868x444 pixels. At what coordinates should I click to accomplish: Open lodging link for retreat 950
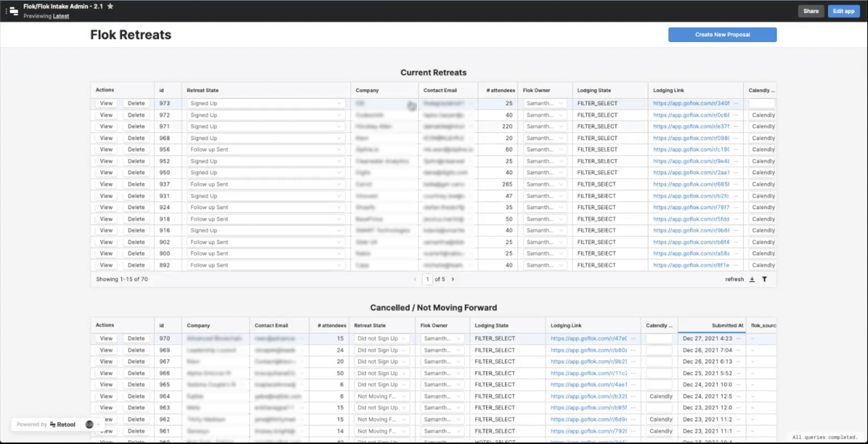[x=691, y=173]
